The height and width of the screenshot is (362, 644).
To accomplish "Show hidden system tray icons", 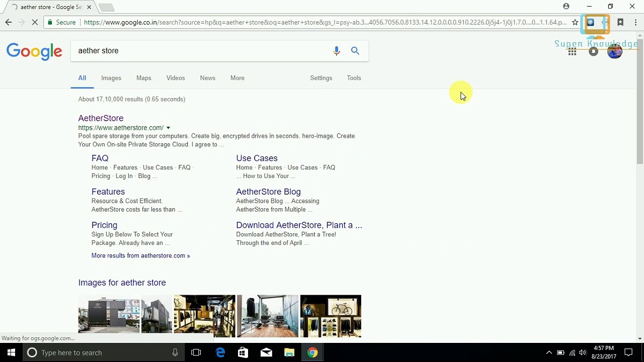I will 549,352.
